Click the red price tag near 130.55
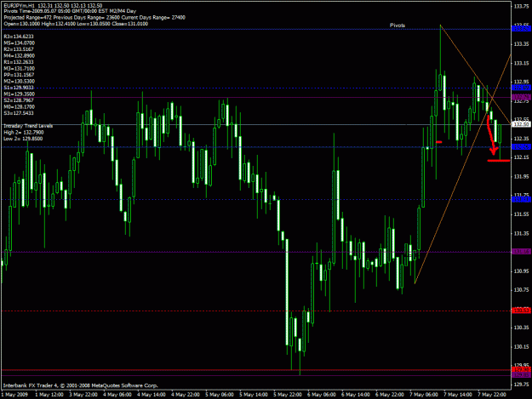 click(x=522, y=311)
